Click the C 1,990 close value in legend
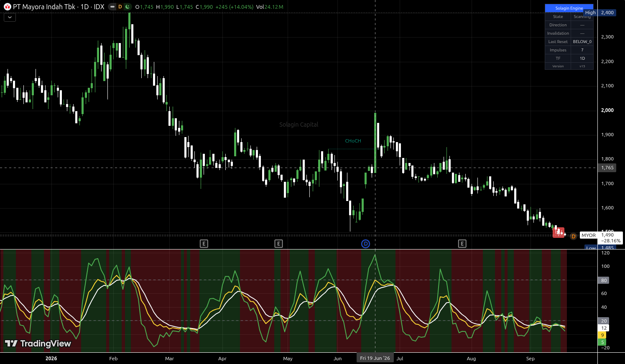Image resolution: width=625 pixels, height=364 pixels. [x=204, y=7]
